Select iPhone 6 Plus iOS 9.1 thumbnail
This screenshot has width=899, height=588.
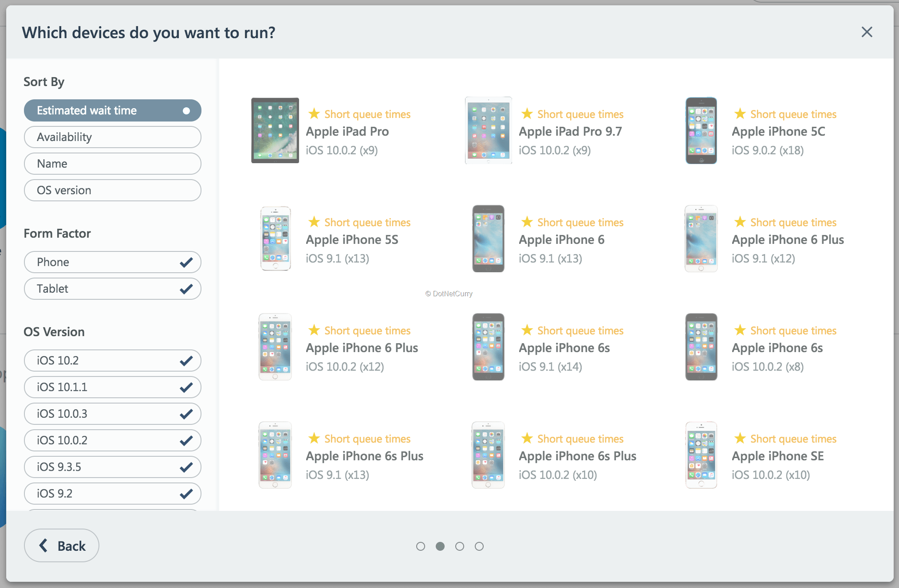(x=701, y=239)
